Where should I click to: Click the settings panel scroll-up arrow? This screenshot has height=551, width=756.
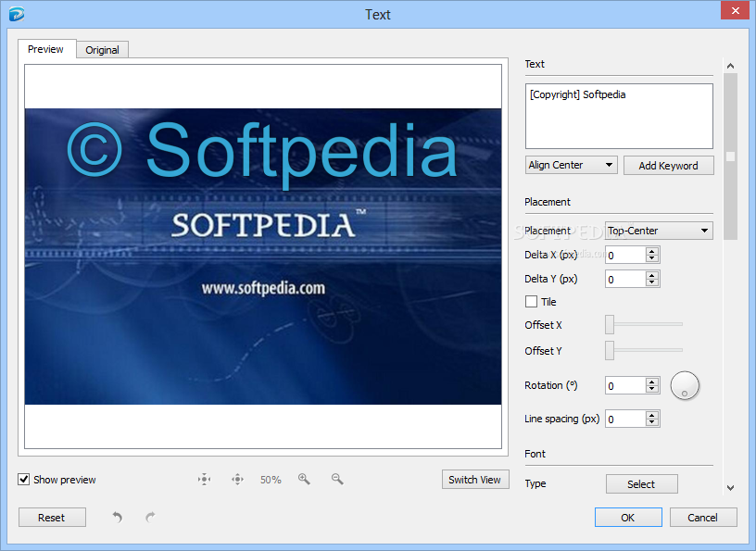click(730, 66)
